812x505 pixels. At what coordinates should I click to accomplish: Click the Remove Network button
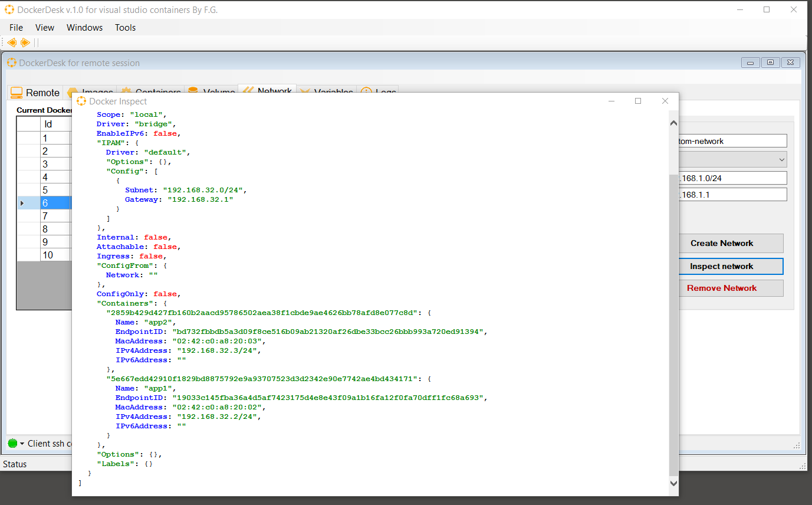click(731, 288)
